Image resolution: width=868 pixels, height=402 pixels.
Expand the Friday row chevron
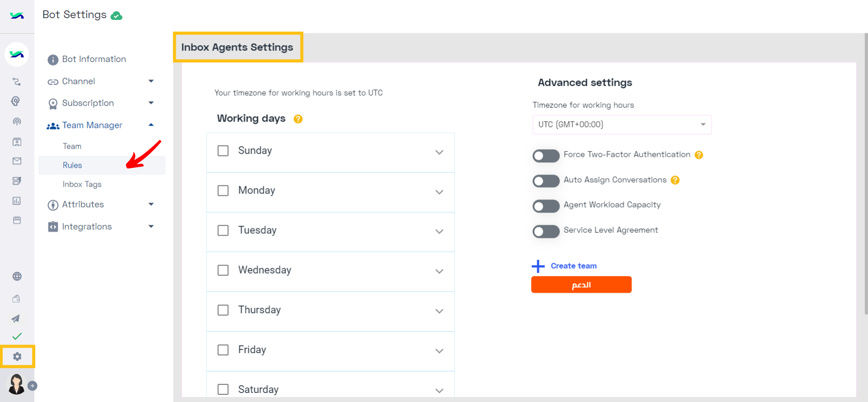coord(439,351)
